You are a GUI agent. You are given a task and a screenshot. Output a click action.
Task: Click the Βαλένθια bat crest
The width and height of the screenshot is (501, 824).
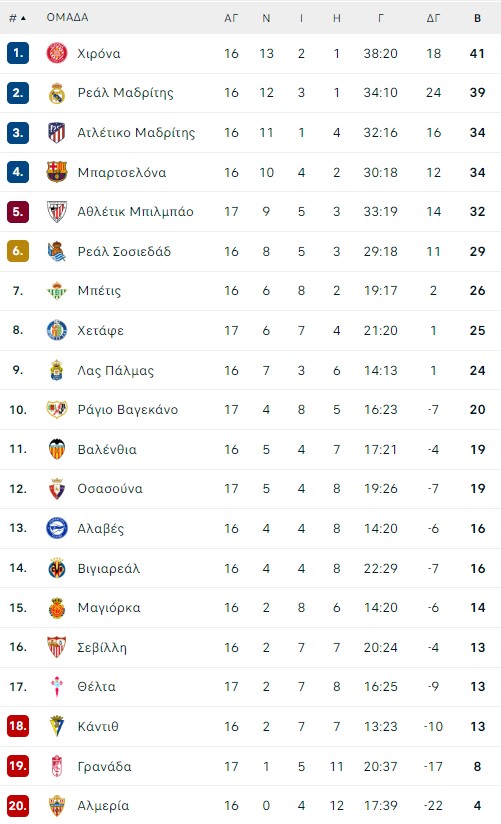click(x=57, y=449)
